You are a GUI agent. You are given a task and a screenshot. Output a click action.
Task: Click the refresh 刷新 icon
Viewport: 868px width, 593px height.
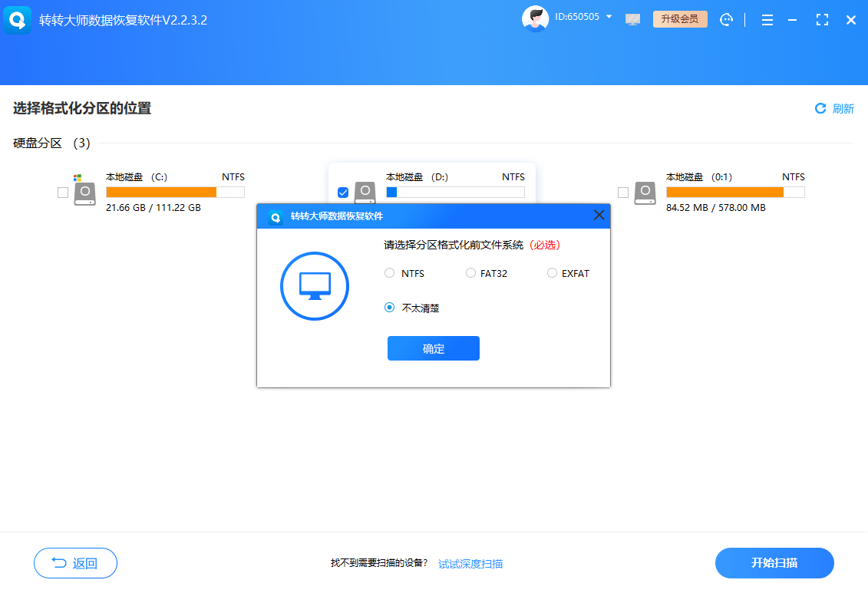click(820, 108)
